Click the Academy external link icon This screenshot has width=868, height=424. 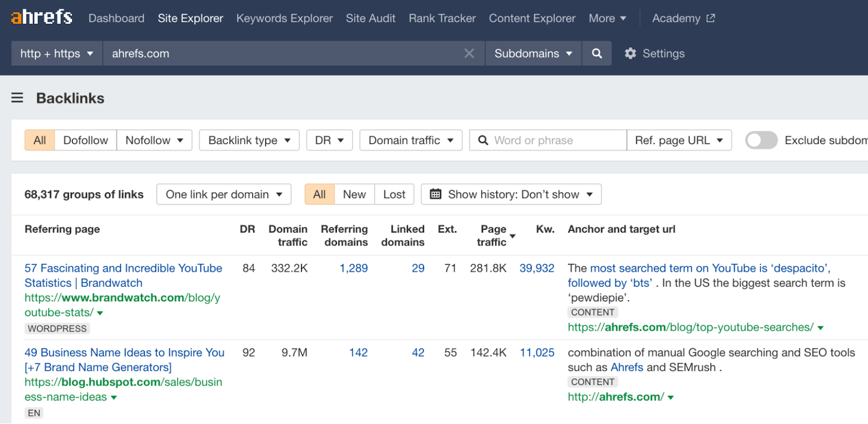coord(711,18)
